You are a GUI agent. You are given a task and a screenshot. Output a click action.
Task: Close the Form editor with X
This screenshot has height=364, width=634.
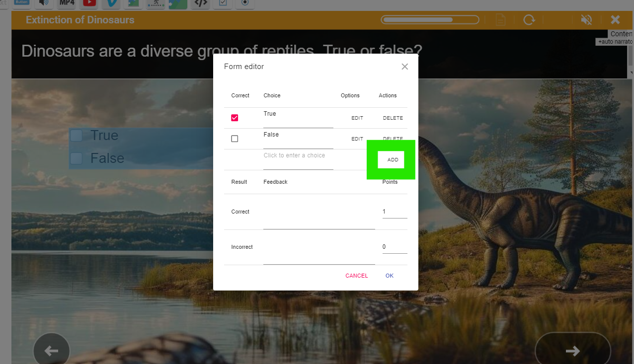(x=405, y=67)
